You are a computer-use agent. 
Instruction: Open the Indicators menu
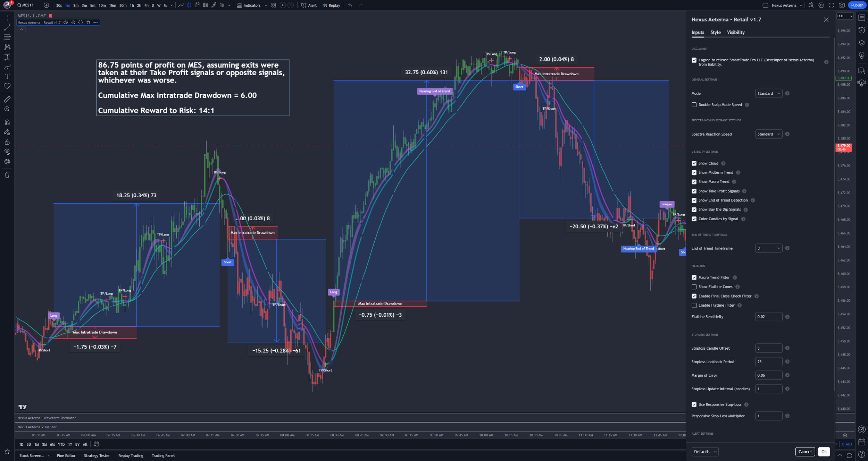(249, 5)
